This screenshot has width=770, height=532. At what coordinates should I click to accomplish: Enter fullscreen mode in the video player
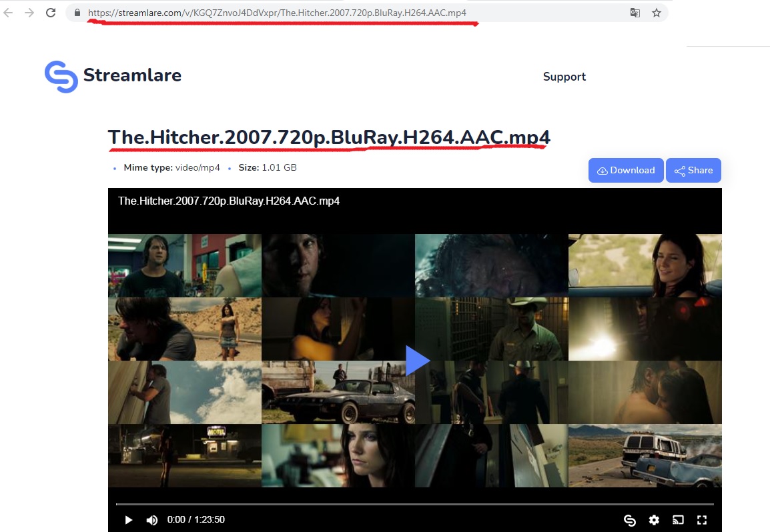click(x=702, y=520)
